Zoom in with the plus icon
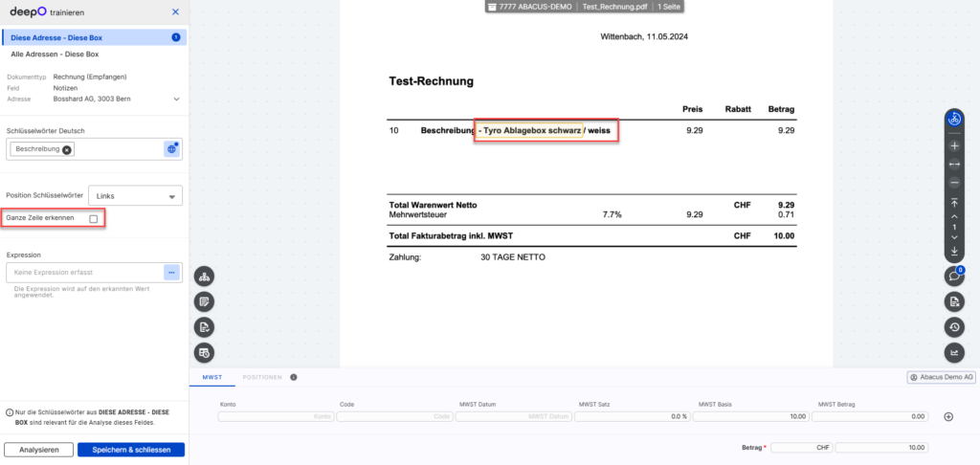The width and height of the screenshot is (980, 465). [953, 146]
